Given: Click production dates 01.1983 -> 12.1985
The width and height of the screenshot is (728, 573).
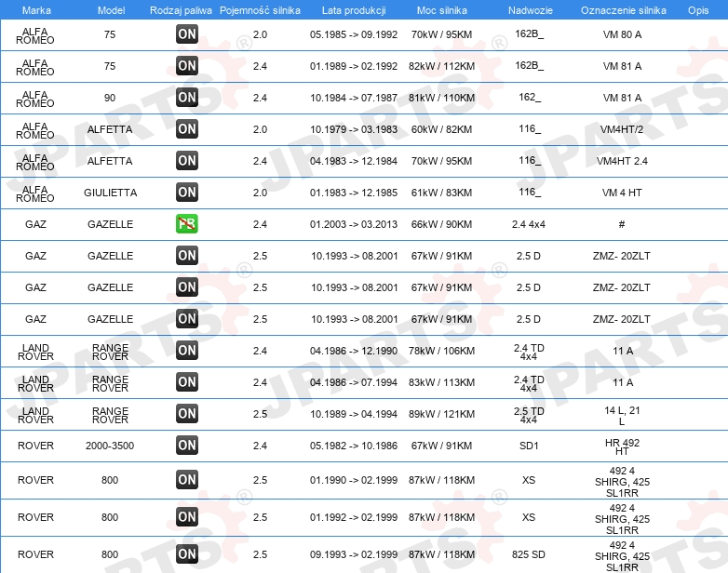Looking at the screenshot, I should [354, 193].
